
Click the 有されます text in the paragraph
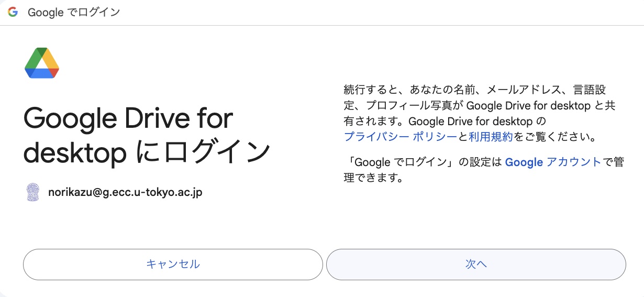372,121
